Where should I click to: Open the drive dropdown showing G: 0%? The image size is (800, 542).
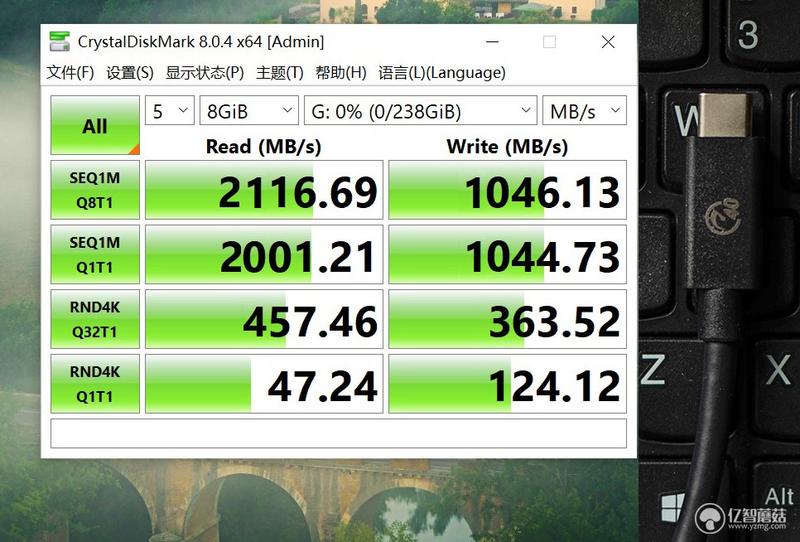pos(420,110)
